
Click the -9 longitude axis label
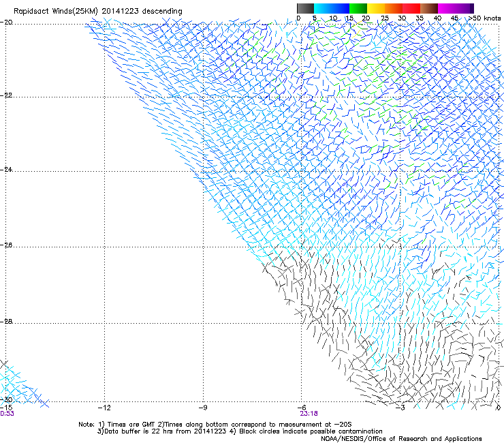click(x=203, y=408)
